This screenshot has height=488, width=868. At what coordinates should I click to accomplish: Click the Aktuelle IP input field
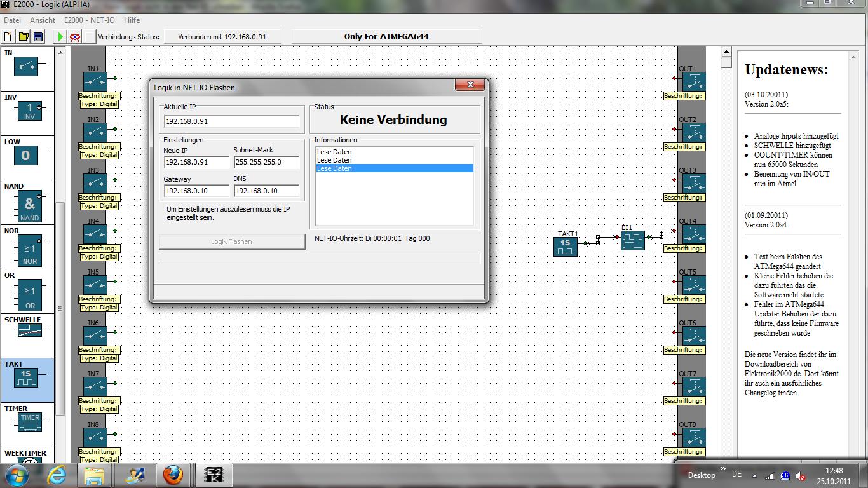(231, 121)
